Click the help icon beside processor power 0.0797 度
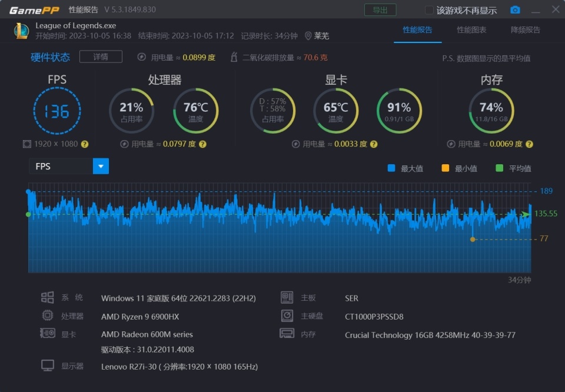The height and width of the screenshot is (392, 565). (x=203, y=144)
